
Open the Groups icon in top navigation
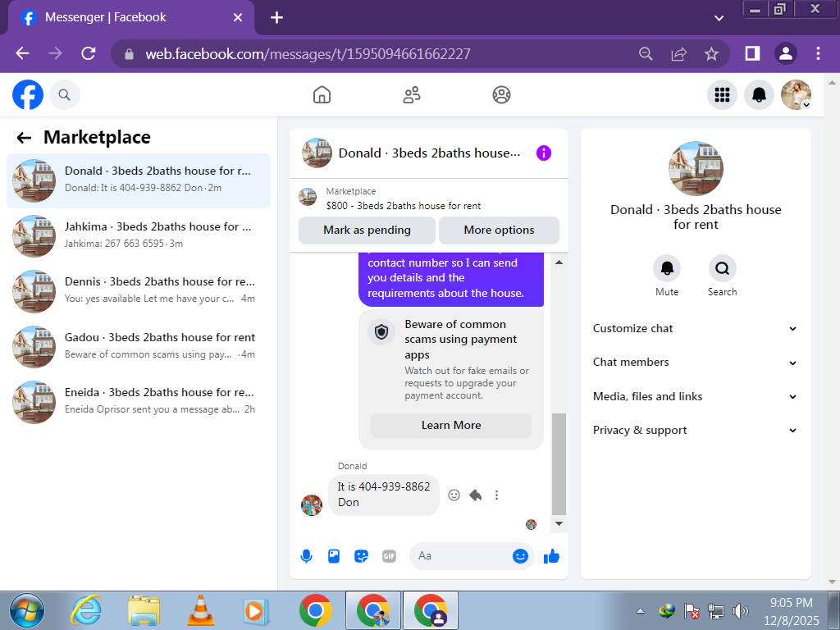501,95
